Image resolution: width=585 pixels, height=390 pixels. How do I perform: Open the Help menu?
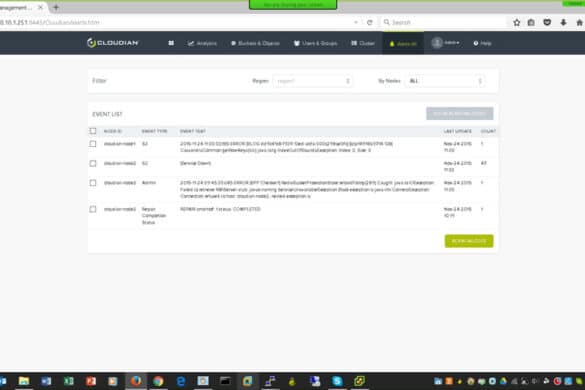coord(482,43)
